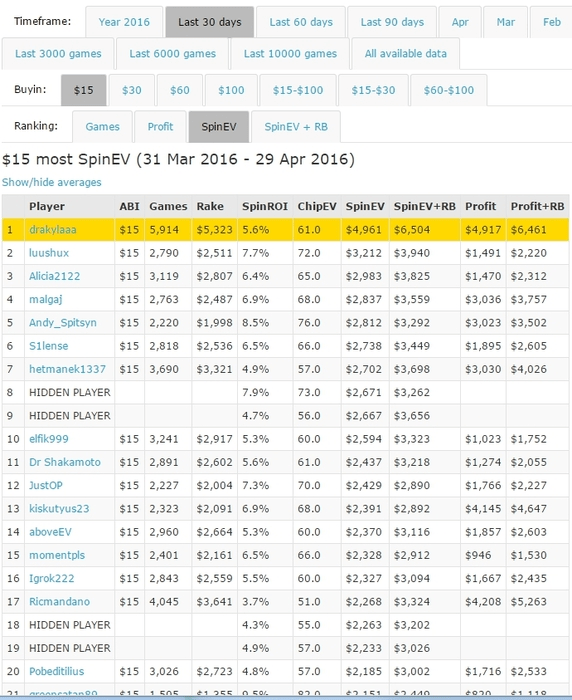The image size is (572, 700).
Task: Switch ranking to SpinEV + RB
Action: 296,127
